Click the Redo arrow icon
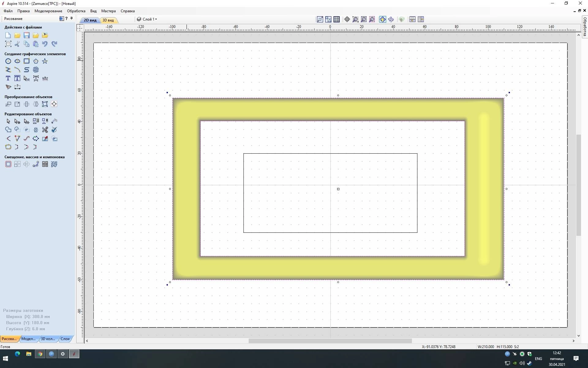 coord(54,44)
